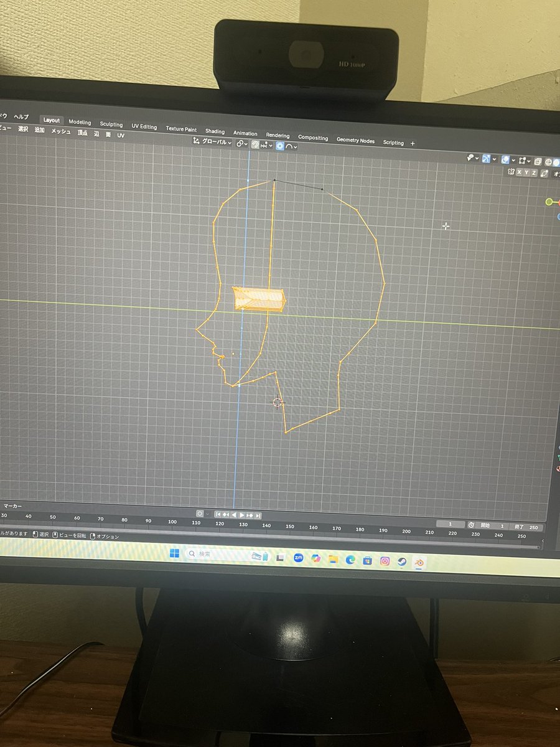The image size is (560, 747).
Task: Open Microsoft Edge from the taskbar
Action: [350, 560]
